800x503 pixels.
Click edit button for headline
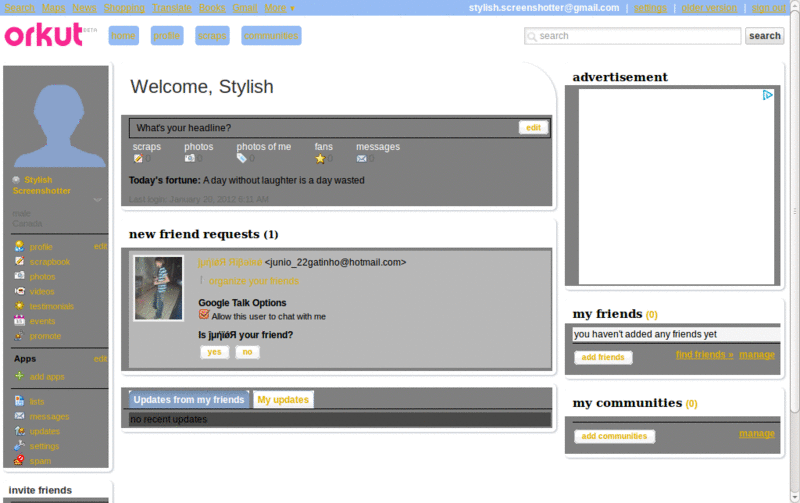click(x=533, y=128)
